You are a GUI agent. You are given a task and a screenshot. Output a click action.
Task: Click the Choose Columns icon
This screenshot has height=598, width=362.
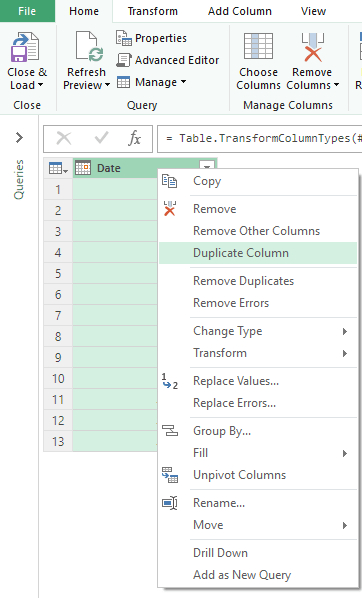pos(258,46)
